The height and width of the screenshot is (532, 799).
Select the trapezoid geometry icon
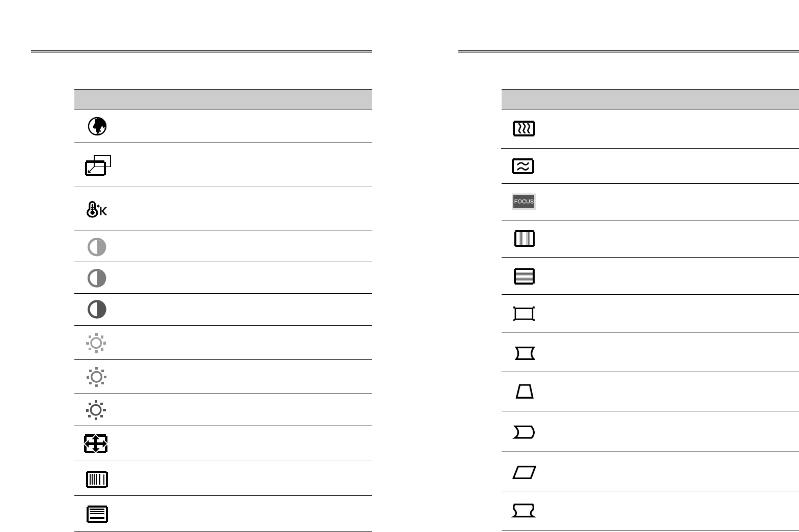coord(525,391)
